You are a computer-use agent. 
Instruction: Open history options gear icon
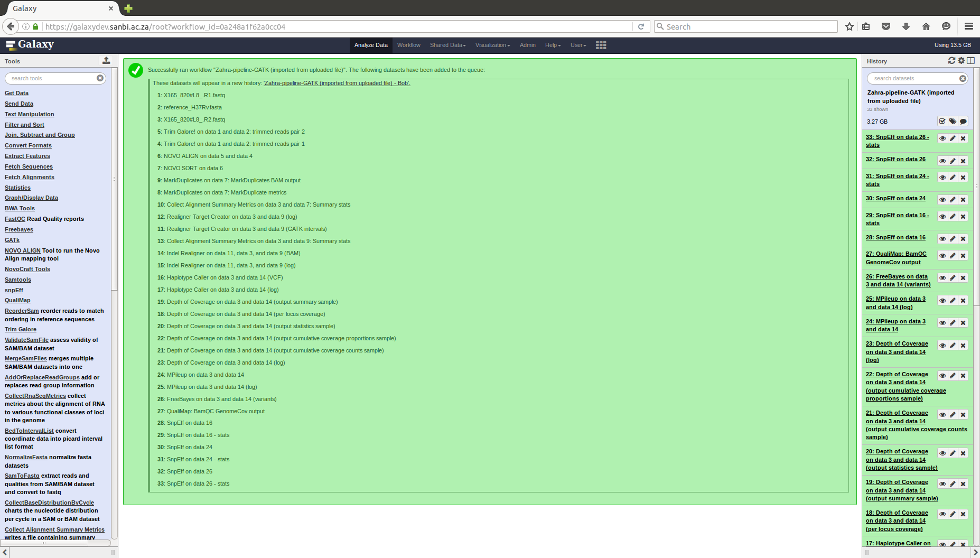point(962,61)
